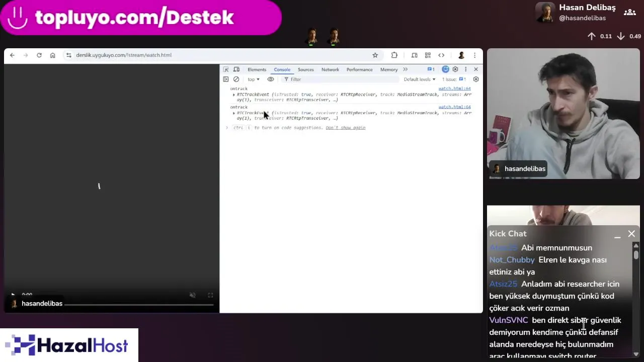Click username Not_Chubby in chat
Viewport: 644px width, 362px height.
[x=512, y=260]
